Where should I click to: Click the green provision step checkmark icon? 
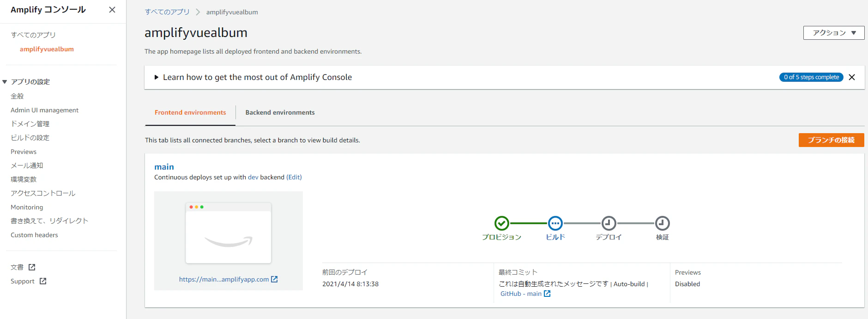[501, 223]
